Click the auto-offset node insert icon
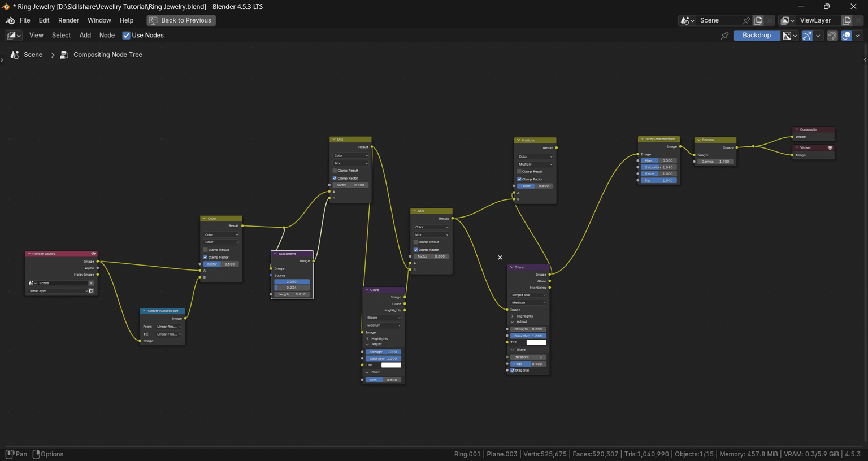Screen dimensions: 868x461 pos(807,36)
